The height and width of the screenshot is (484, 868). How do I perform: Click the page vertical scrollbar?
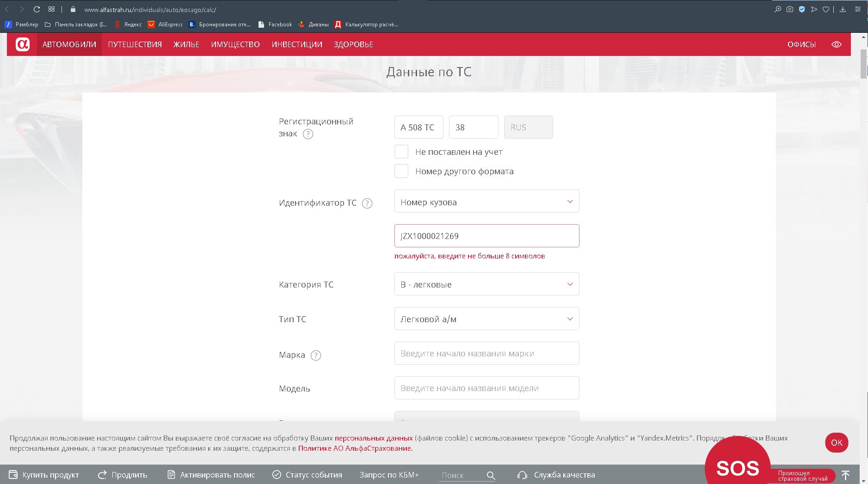tap(863, 65)
